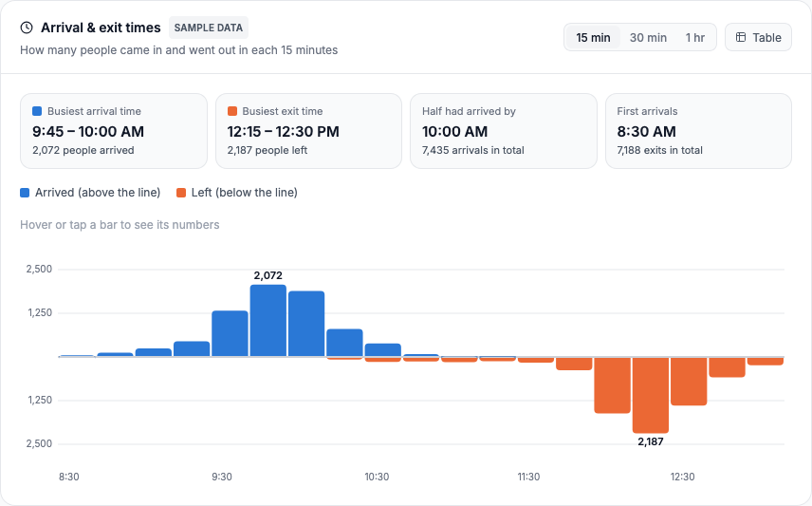The image size is (812, 506).
Task: Click the orange Left legend swatch
Action: click(181, 193)
